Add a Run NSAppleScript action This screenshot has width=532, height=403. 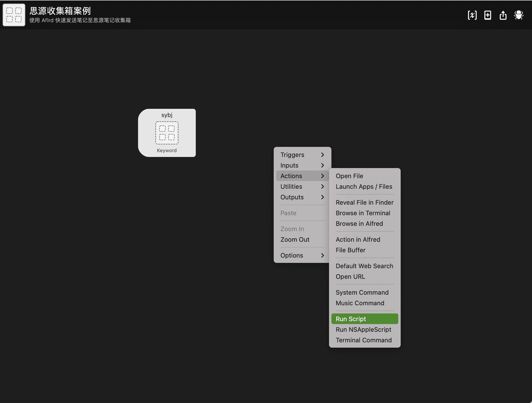tap(365, 330)
